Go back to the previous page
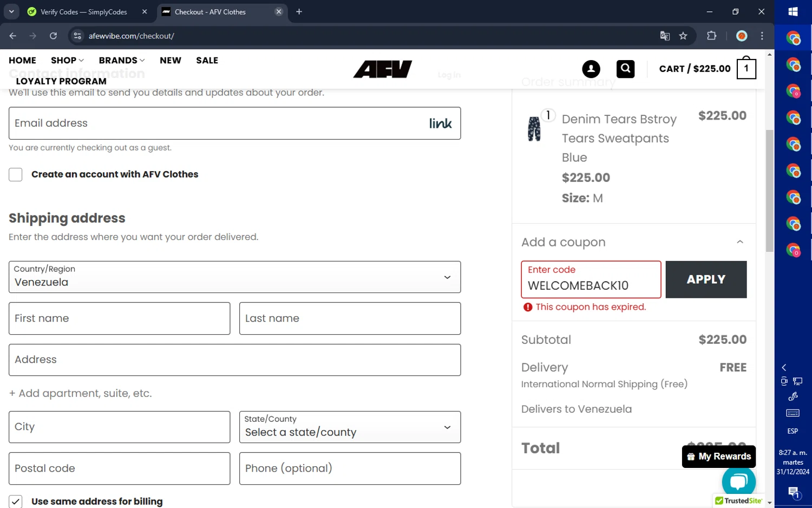This screenshot has width=812, height=508. click(x=13, y=36)
